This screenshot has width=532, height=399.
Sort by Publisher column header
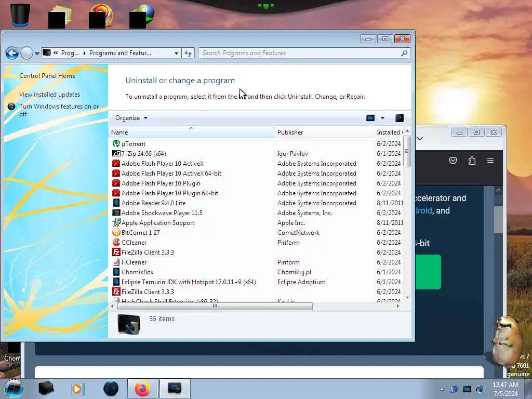coord(323,132)
